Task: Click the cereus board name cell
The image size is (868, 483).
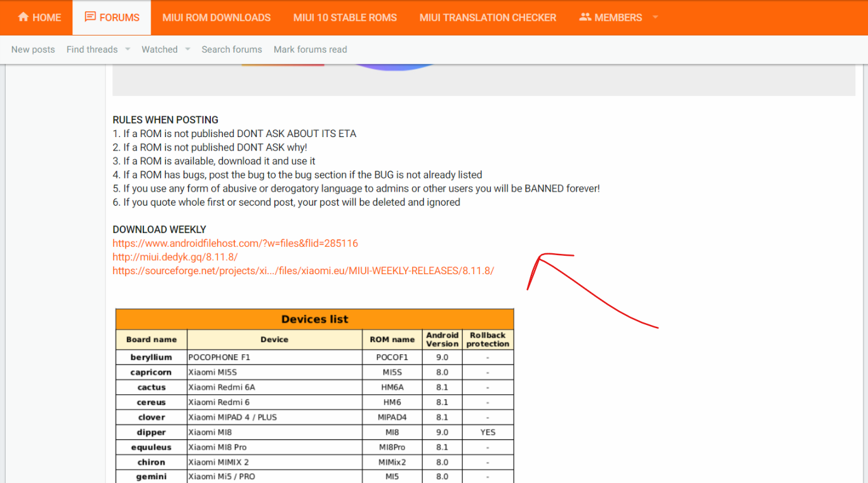Action: (152, 402)
